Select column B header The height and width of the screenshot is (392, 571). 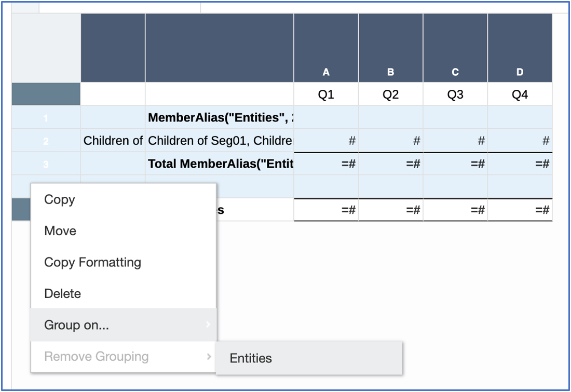tap(390, 72)
